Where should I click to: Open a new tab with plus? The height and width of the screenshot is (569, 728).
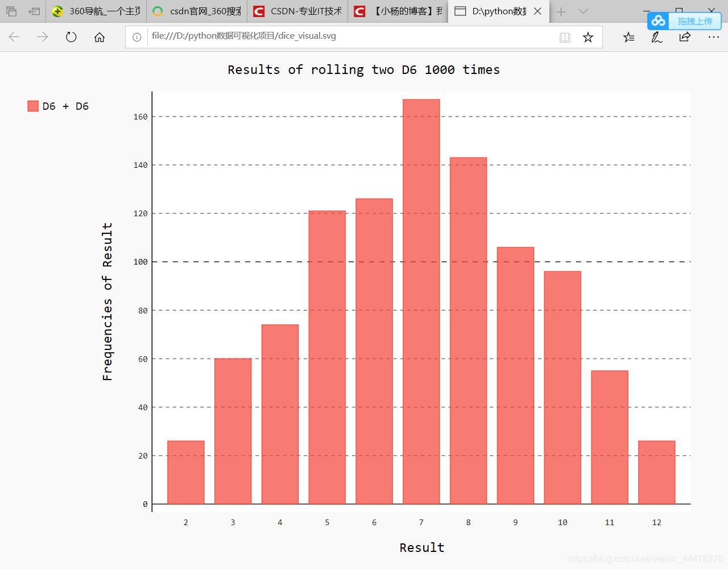pos(561,11)
